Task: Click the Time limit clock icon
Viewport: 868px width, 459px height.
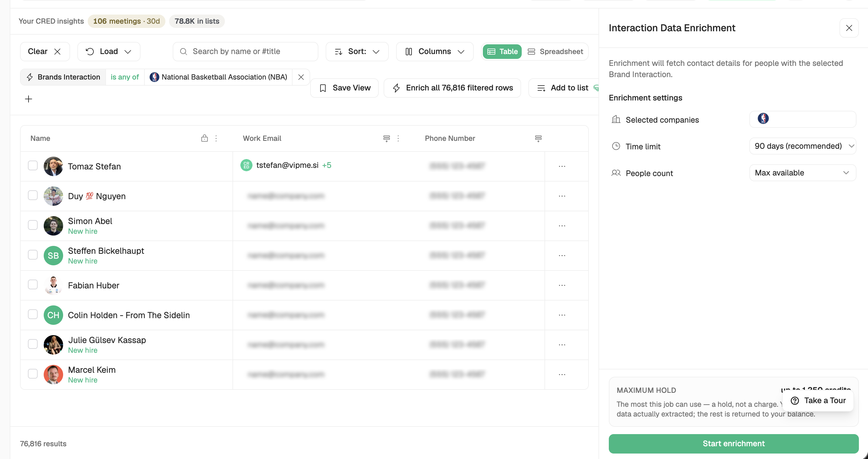Action: click(615, 146)
